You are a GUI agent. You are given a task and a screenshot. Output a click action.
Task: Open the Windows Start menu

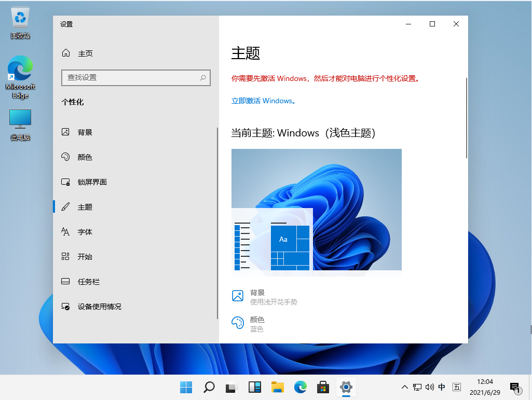186,387
